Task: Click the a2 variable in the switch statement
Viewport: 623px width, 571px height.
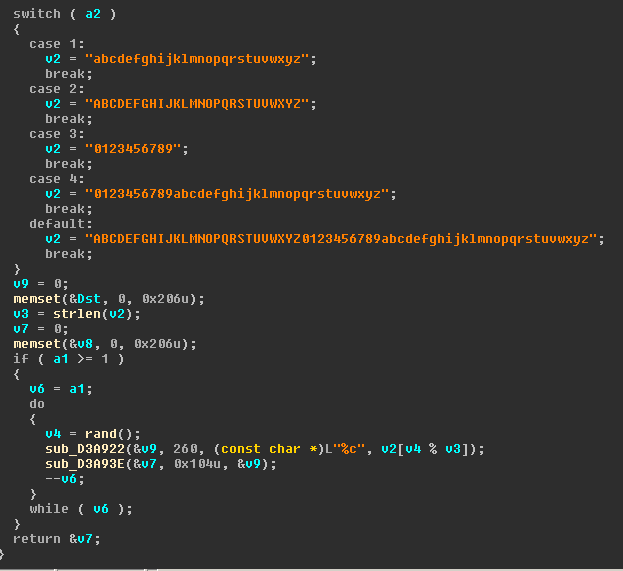Action: click(x=93, y=14)
